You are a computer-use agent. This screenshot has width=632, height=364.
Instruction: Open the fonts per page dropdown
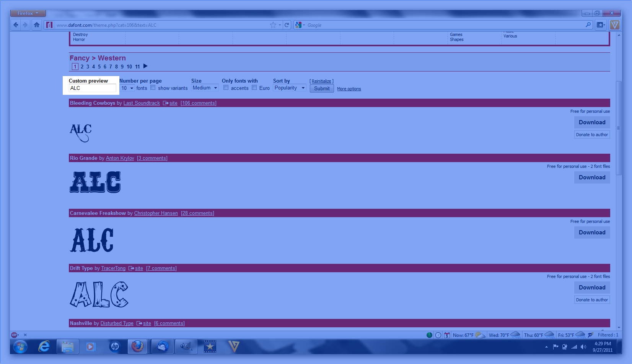click(127, 88)
